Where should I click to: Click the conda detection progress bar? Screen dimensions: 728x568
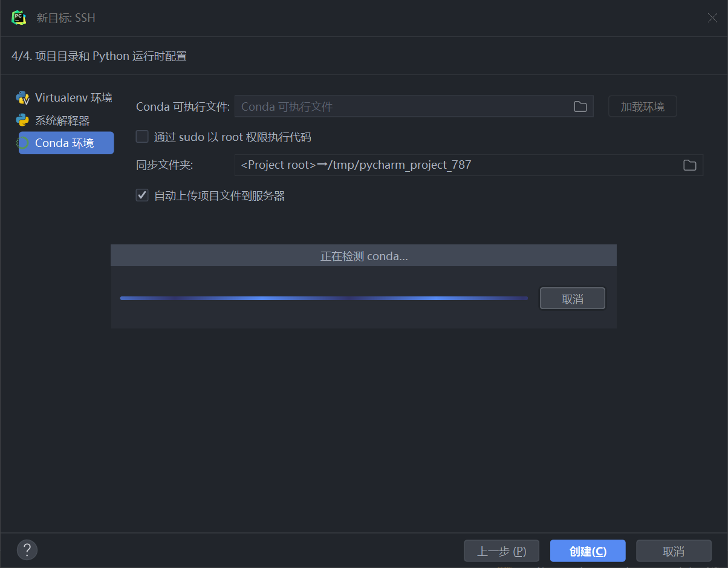click(324, 298)
